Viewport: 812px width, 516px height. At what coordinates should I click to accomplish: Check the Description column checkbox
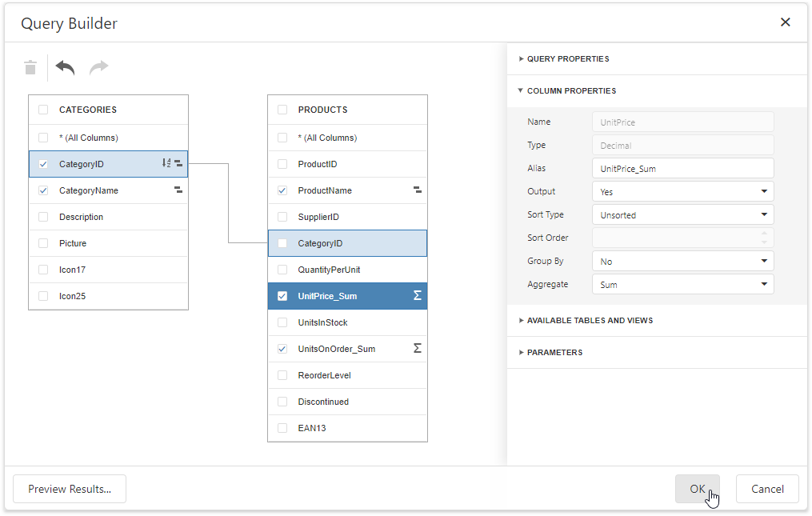(x=43, y=217)
